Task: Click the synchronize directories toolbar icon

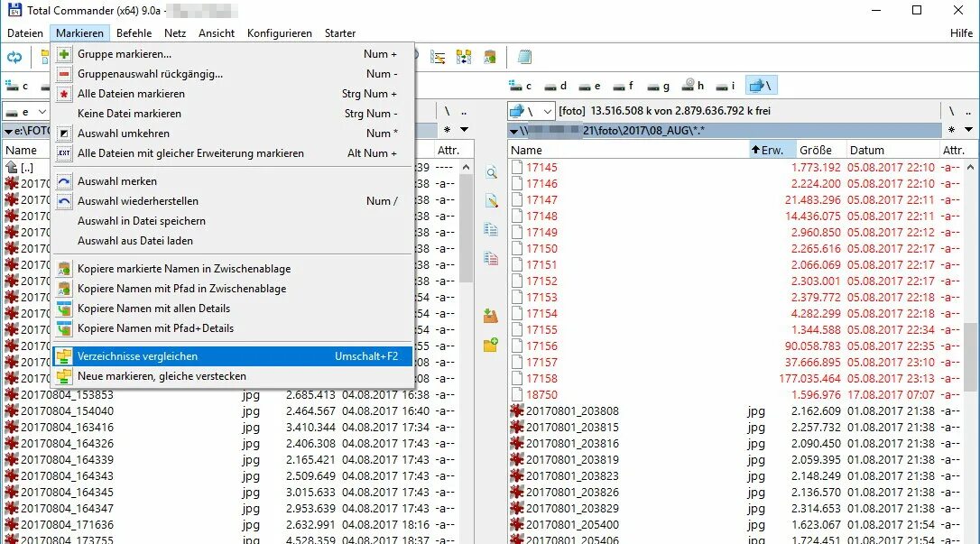Action: pos(464,58)
